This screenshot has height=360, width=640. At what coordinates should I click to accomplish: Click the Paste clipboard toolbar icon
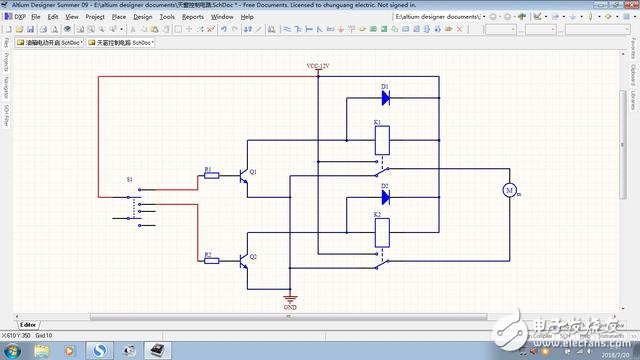[x=155, y=29]
